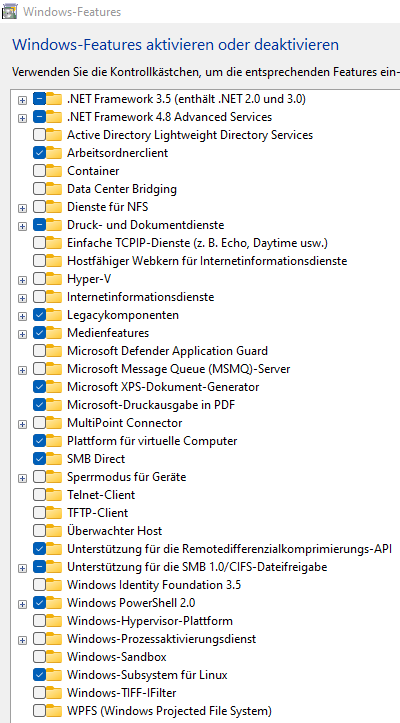Click the WPFS folder icon
The height and width of the screenshot is (723, 400).
[54, 711]
